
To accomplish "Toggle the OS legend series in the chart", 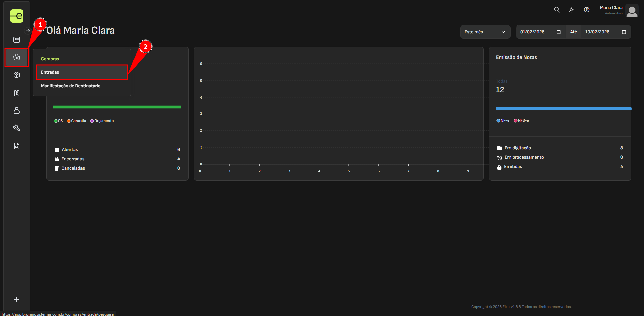I will [x=58, y=121].
